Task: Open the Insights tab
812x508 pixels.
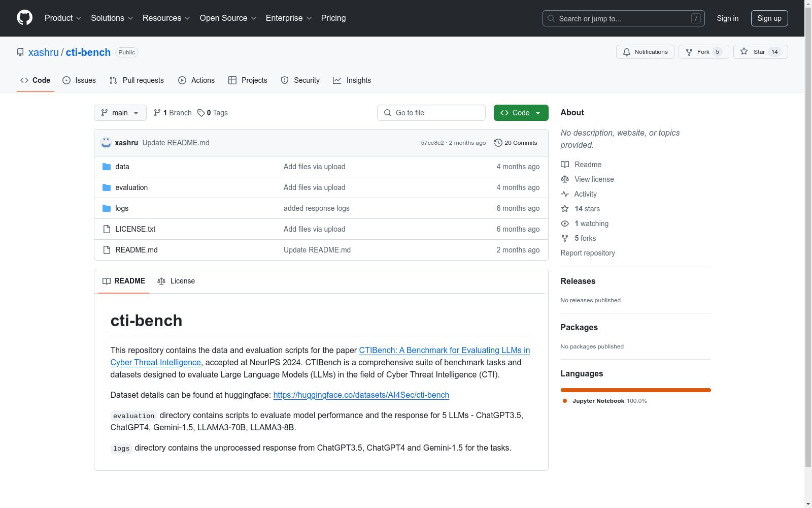Action: coord(352,80)
